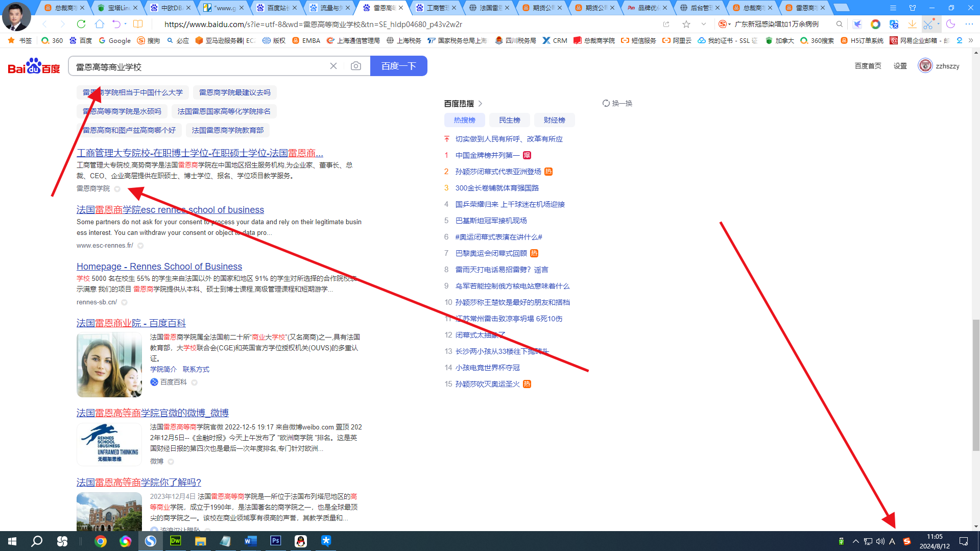
Task: Switch to the 财经榜 tab
Action: (x=554, y=120)
